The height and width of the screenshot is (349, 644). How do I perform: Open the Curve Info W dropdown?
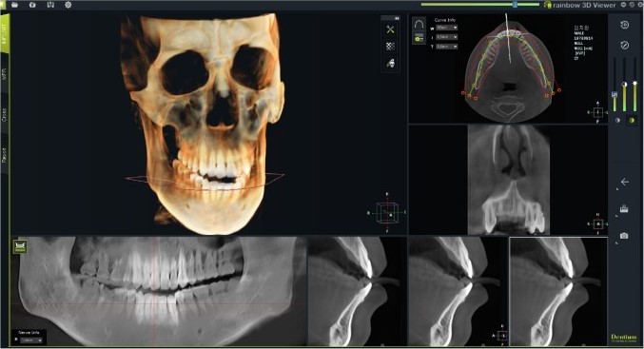click(447, 28)
